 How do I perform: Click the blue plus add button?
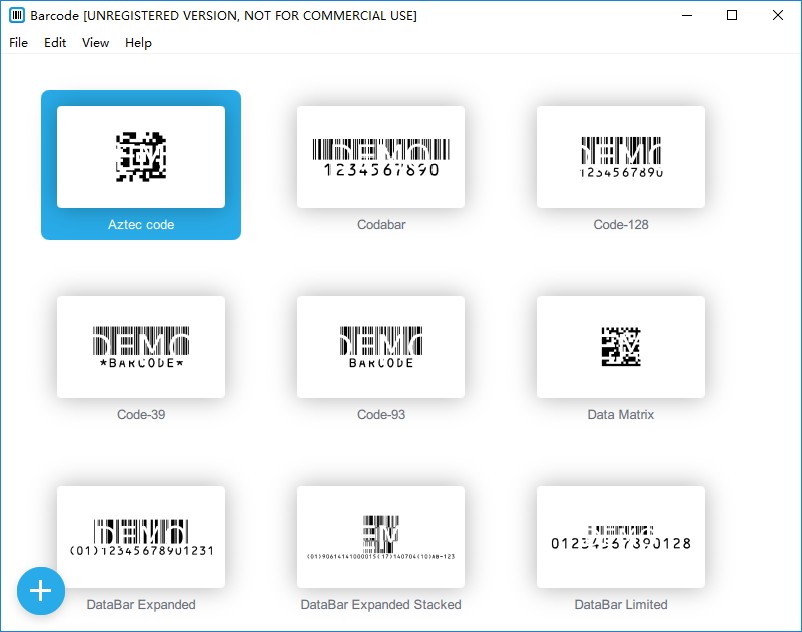click(x=41, y=591)
